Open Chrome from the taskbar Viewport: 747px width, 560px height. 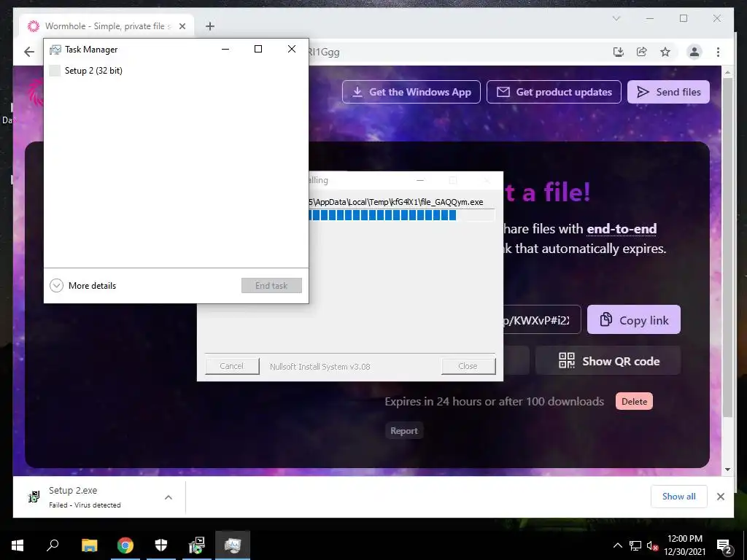pos(125,545)
